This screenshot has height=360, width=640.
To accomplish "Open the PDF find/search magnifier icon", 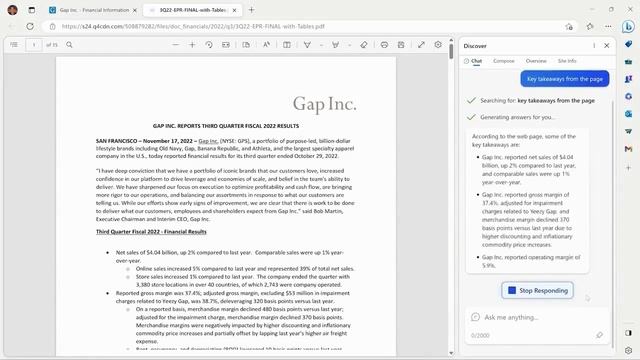I will click(69, 45).
